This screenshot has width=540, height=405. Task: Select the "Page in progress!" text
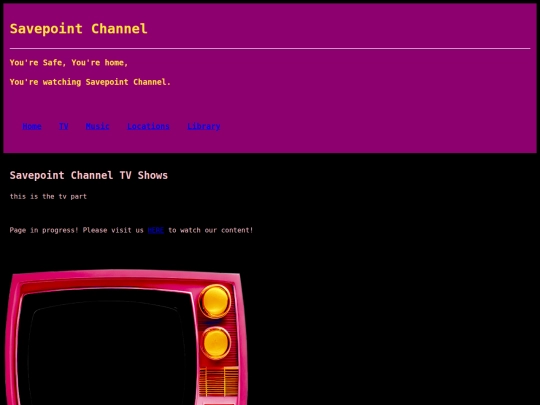pyautogui.click(x=44, y=230)
